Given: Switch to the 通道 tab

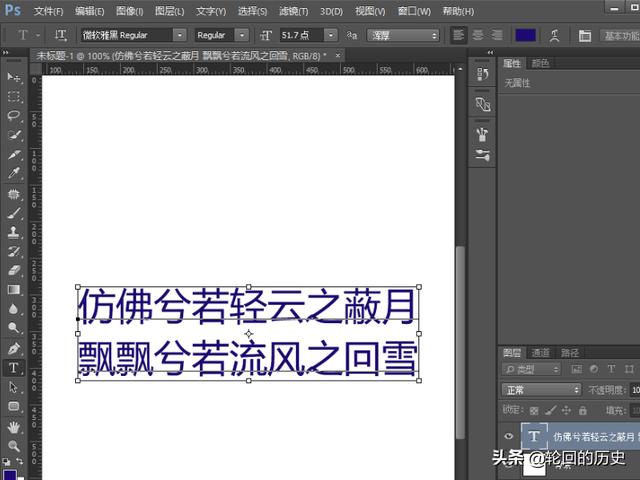Looking at the screenshot, I should coord(540,352).
